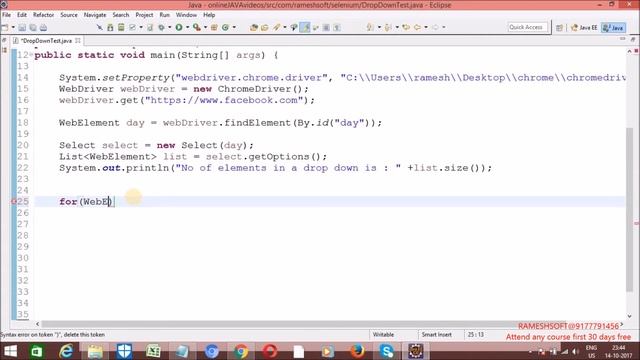The image size is (640, 360).
Task: Click the minimize editor view icon
Action: point(622,39)
